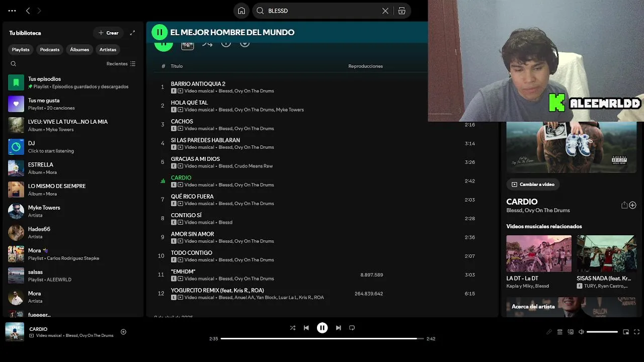Skip to the previous track
The width and height of the screenshot is (644, 362).
306,328
